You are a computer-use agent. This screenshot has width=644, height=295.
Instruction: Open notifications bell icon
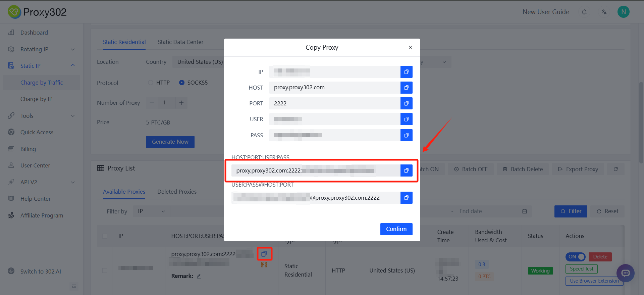[584, 12]
